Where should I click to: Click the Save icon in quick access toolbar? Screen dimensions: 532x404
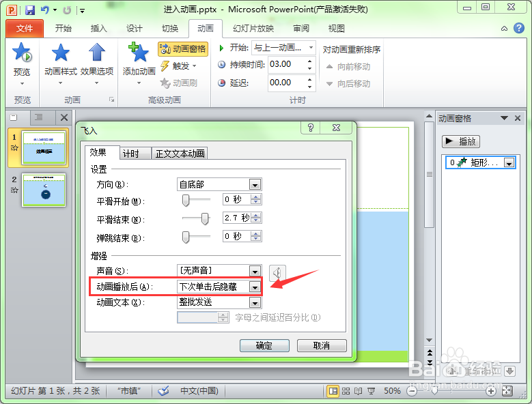pyautogui.click(x=30, y=10)
